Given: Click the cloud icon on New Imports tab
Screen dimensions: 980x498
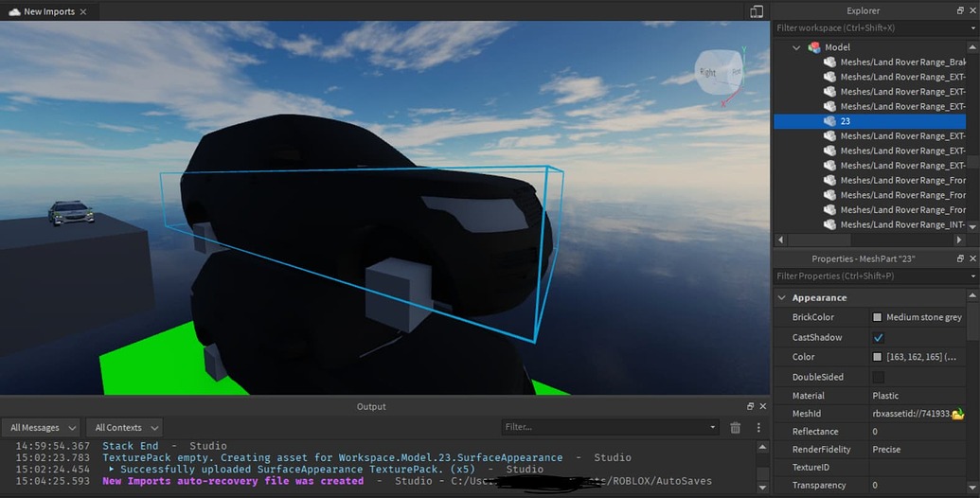Looking at the screenshot, I should coord(14,11).
